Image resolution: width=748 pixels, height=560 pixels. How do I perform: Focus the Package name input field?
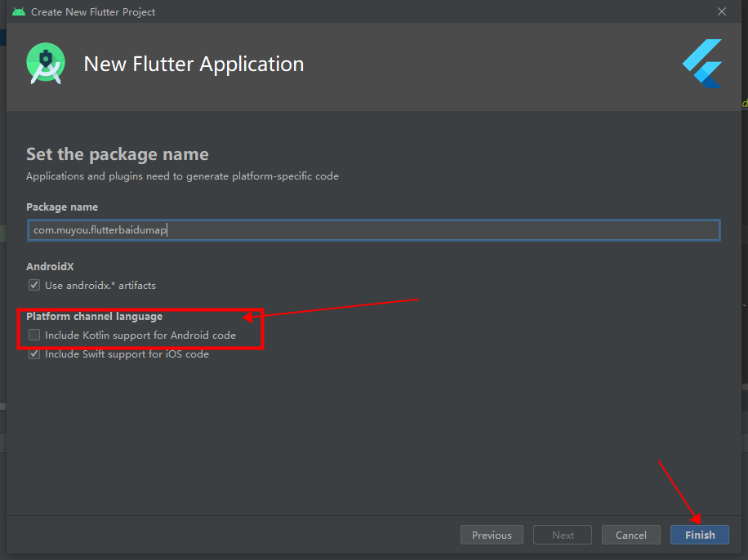coord(373,230)
